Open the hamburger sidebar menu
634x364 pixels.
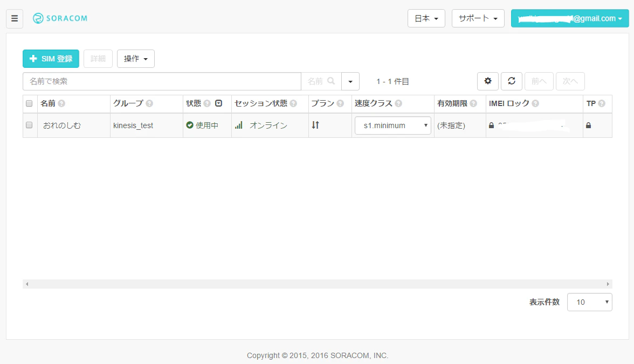[15, 19]
